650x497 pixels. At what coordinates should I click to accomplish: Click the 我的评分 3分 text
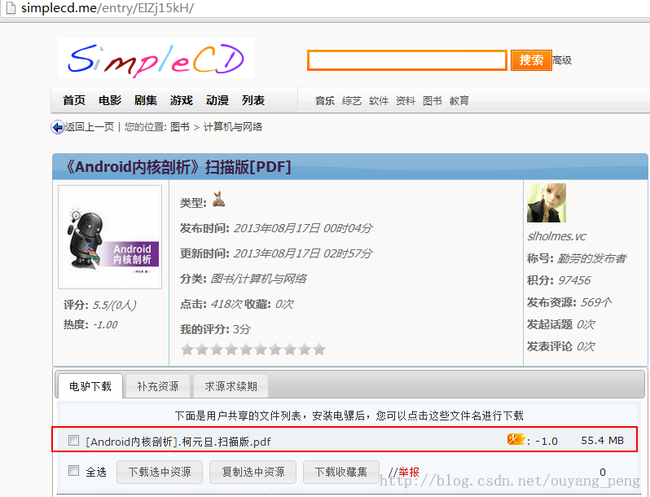pyautogui.click(x=215, y=329)
